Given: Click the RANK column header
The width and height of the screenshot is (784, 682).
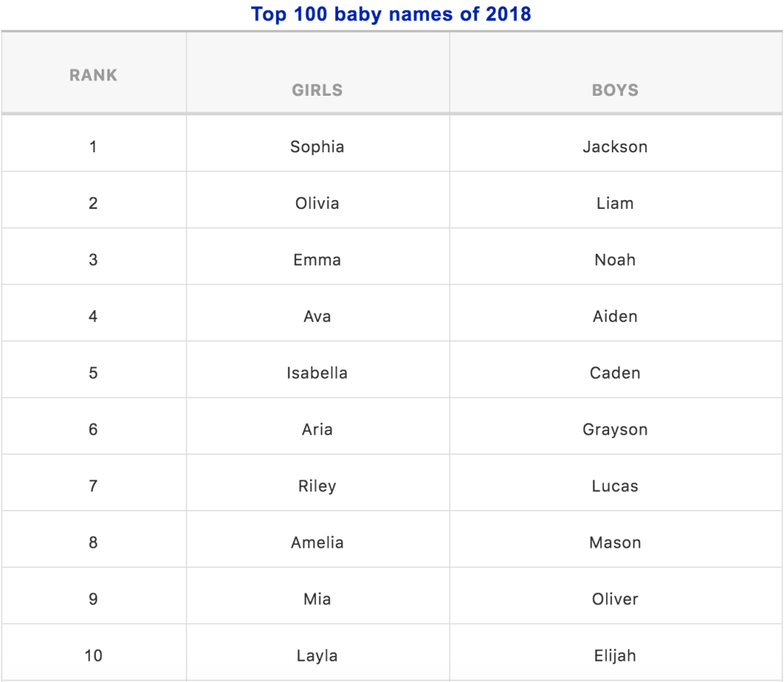Looking at the screenshot, I should point(94,75).
